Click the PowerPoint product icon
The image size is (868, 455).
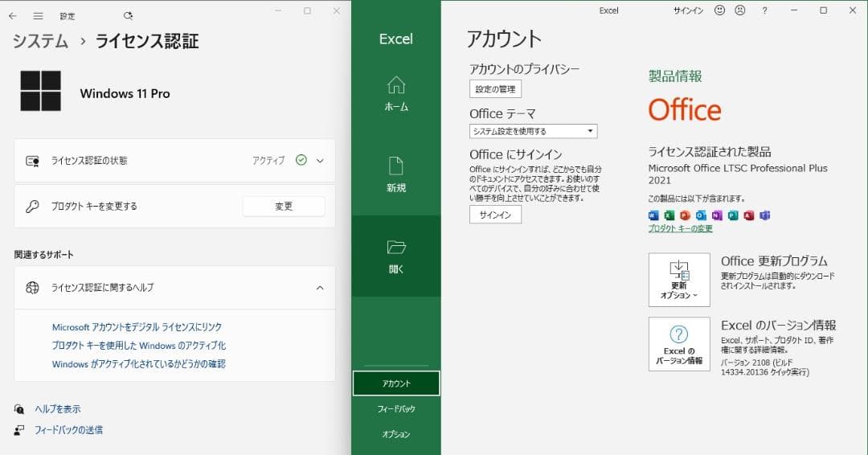click(685, 215)
